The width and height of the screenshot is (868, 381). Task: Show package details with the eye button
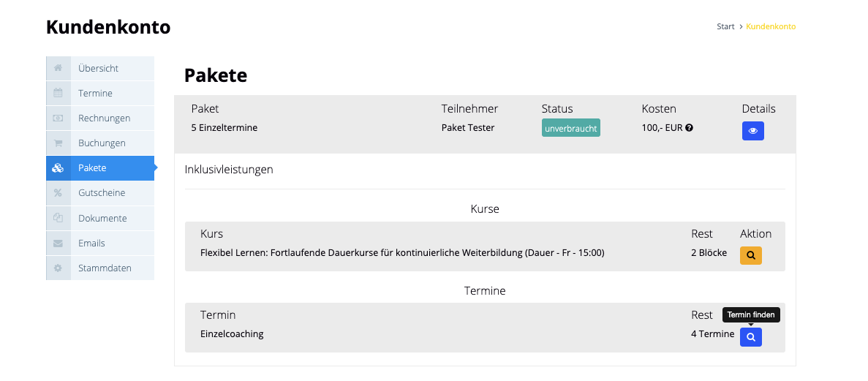click(x=752, y=131)
